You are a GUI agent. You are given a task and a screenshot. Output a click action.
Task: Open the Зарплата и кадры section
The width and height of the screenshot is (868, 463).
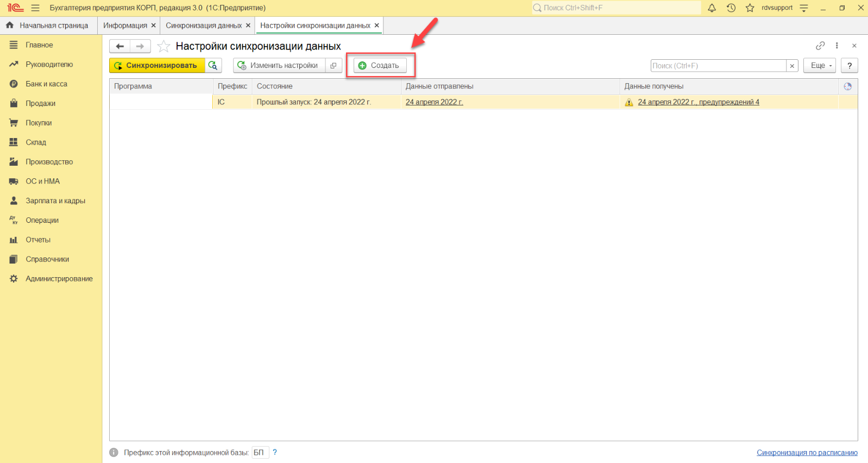tap(51, 201)
